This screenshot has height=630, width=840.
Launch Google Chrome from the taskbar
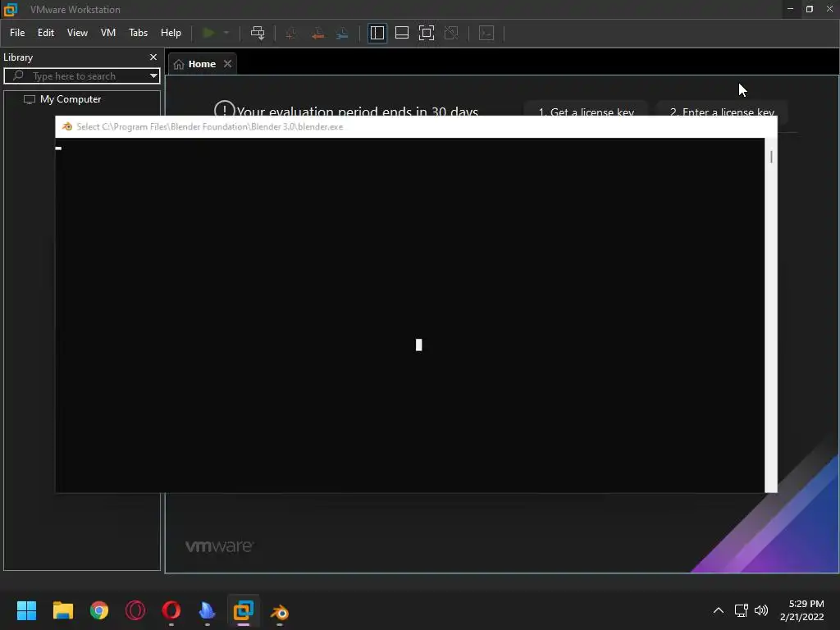(99, 610)
